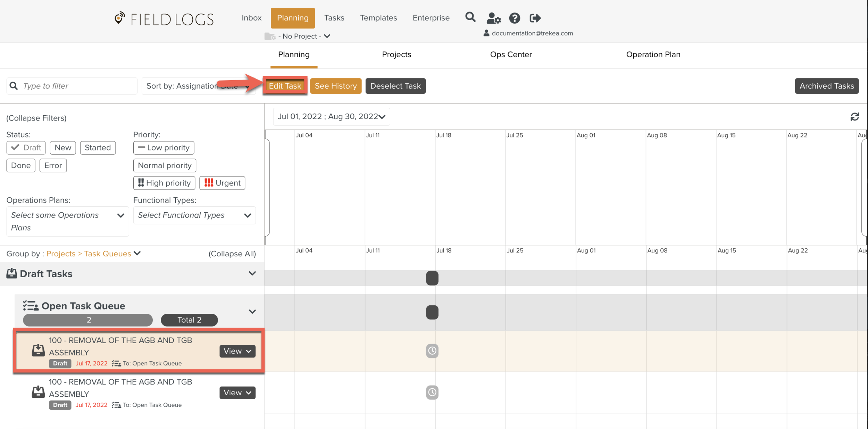The height and width of the screenshot is (429, 868).
Task: Click the Open Task Queue progress bar
Action: 88,320
